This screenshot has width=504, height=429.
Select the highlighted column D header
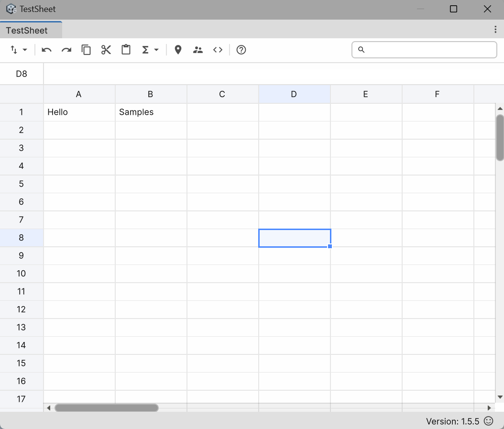294,94
